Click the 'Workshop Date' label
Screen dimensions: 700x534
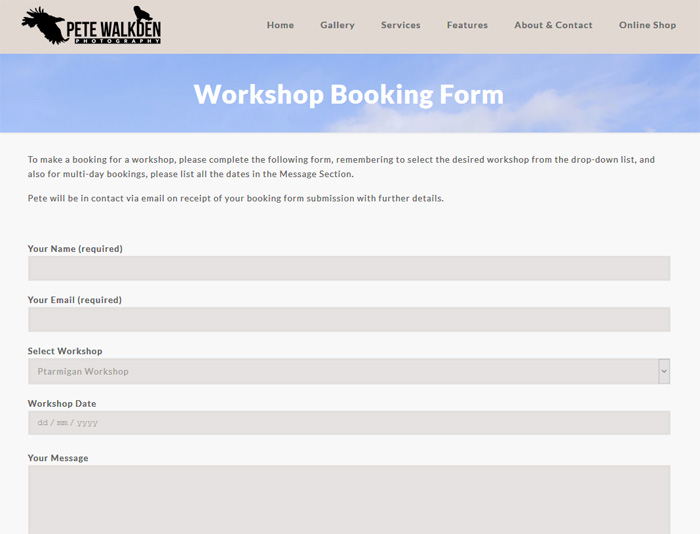pos(62,404)
